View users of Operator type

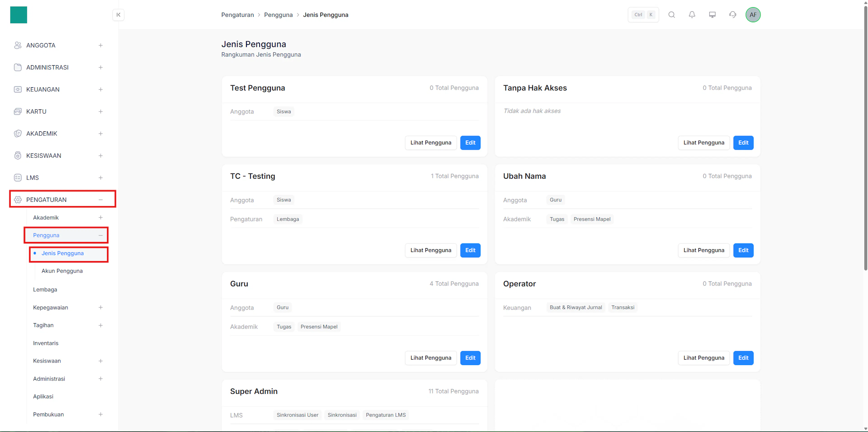point(704,358)
